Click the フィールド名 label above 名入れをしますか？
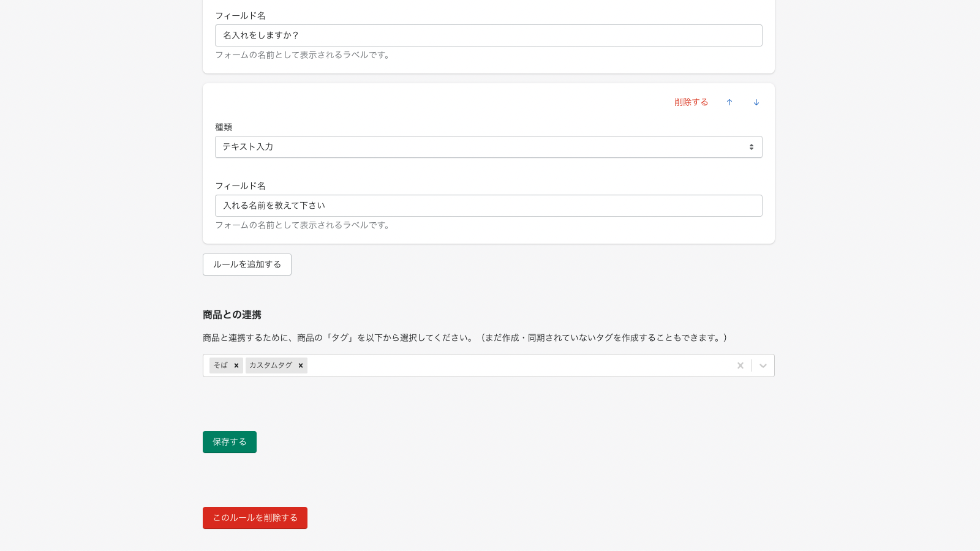Image resolution: width=980 pixels, height=551 pixels. click(240, 16)
